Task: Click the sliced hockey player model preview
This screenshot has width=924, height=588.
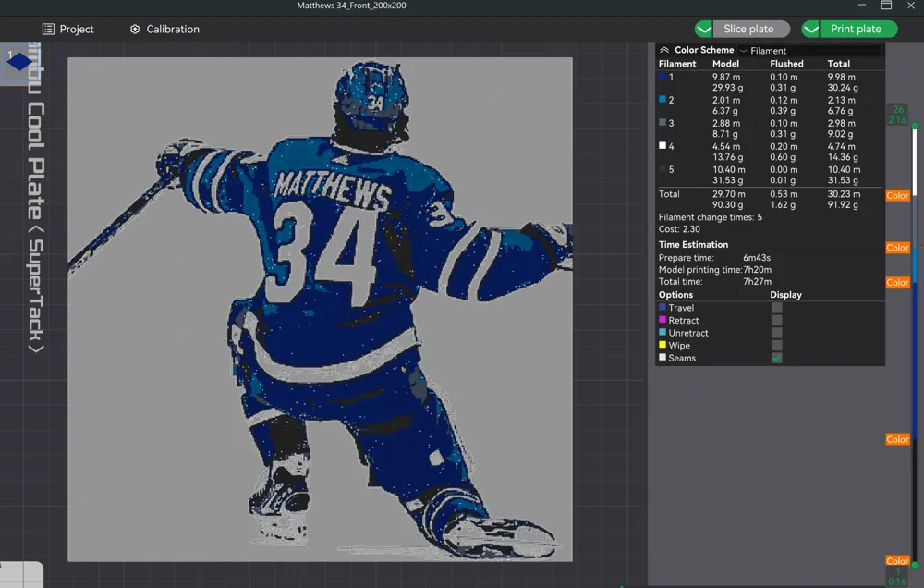Action: (320, 309)
